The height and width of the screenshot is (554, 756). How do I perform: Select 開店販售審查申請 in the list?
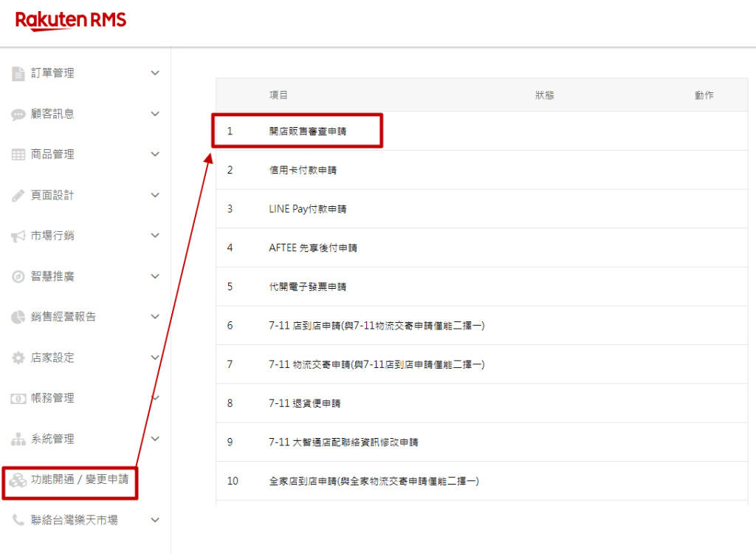coord(307,131)
